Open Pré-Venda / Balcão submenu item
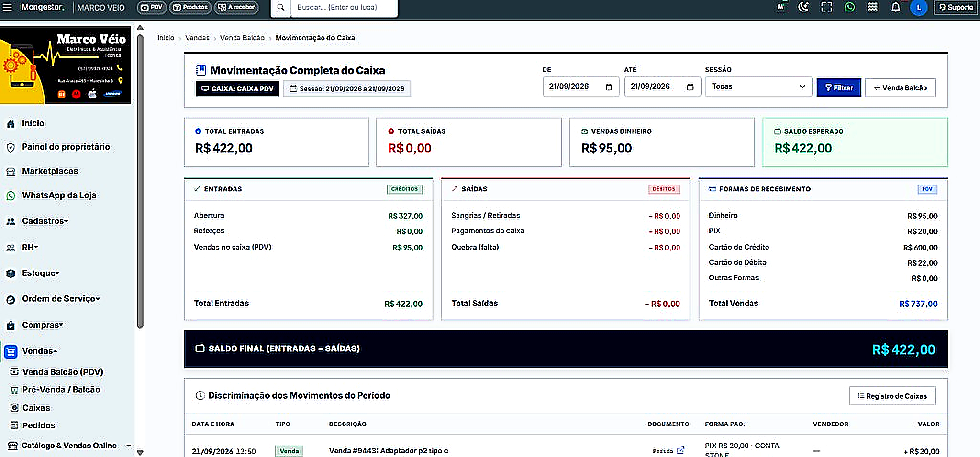This screenshot has height=457, width=980. (x=61, y=390)
